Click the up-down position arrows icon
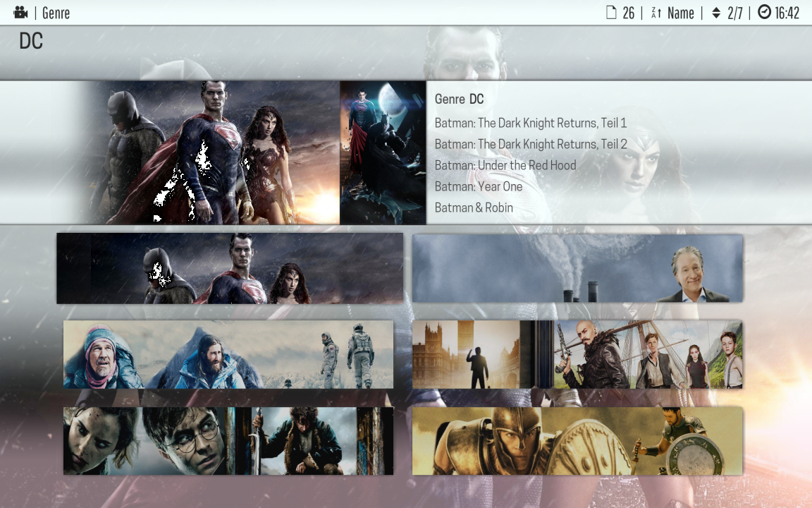The image size is (812, 508). [716, 13]
